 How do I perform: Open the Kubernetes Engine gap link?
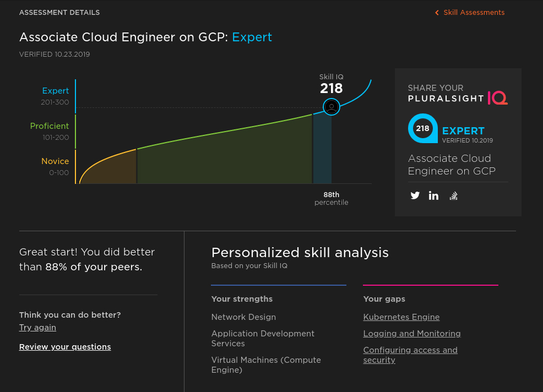point(401,317)
